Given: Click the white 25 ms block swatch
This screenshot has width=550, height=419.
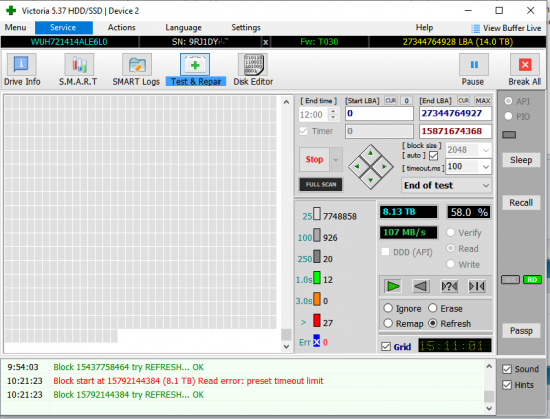Looking at the screenshot, I should coord(317,214).
